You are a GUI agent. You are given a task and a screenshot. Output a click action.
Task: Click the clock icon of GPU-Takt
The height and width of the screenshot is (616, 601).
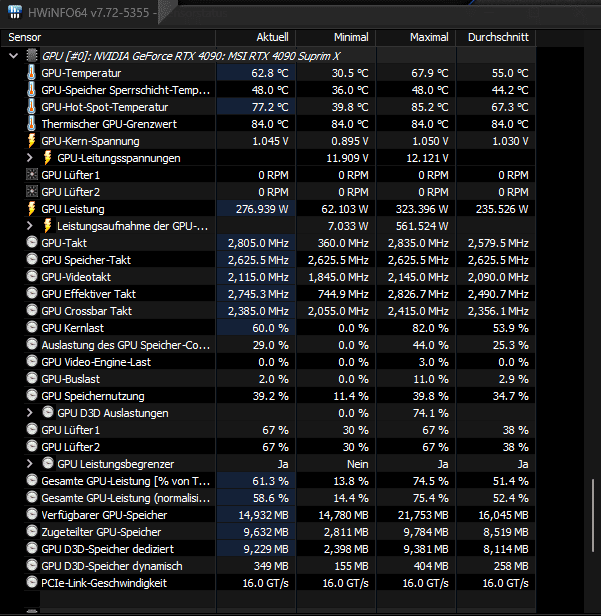point(32,242)
